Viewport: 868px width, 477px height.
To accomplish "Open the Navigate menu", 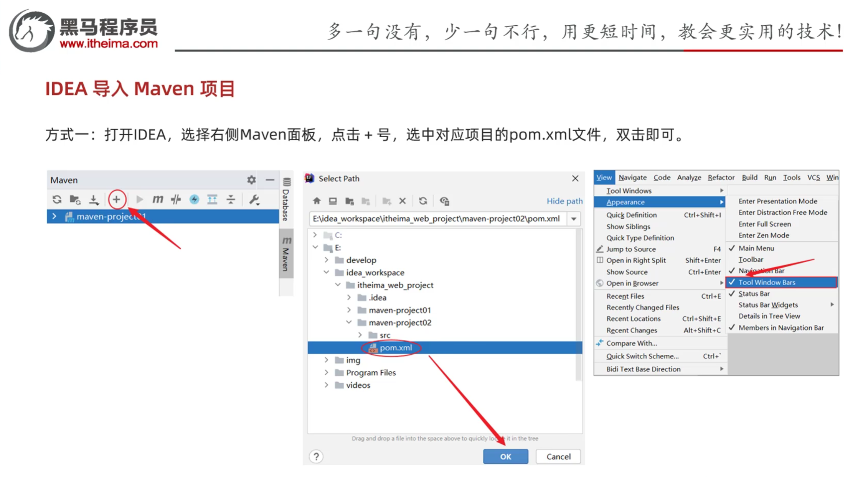I will tap(632, 178).
